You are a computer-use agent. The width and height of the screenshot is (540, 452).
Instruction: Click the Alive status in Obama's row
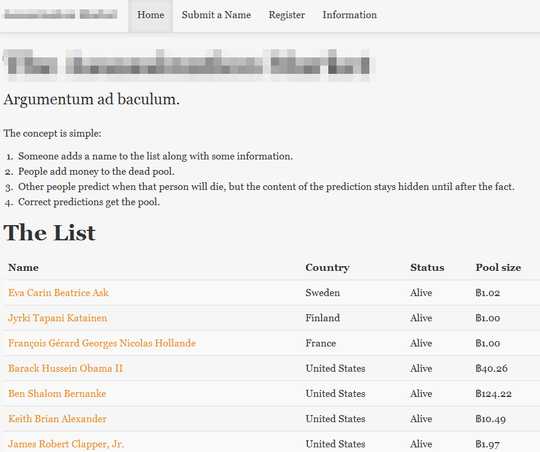click(x=421, y=368)
